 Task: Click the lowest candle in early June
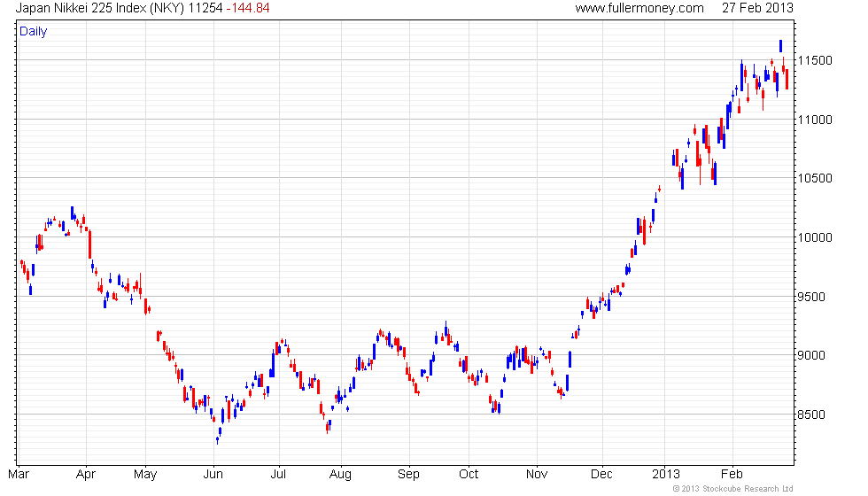[x=217, y=440]
